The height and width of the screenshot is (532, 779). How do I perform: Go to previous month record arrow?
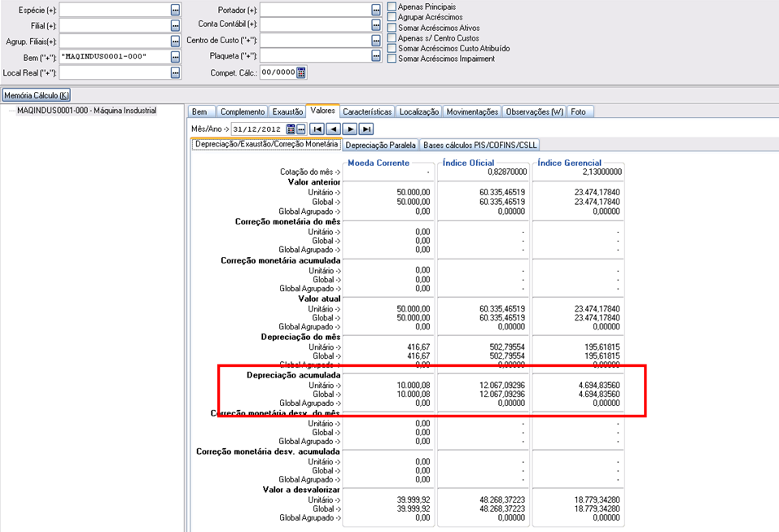pyautogui.click(x=334, y=129)
